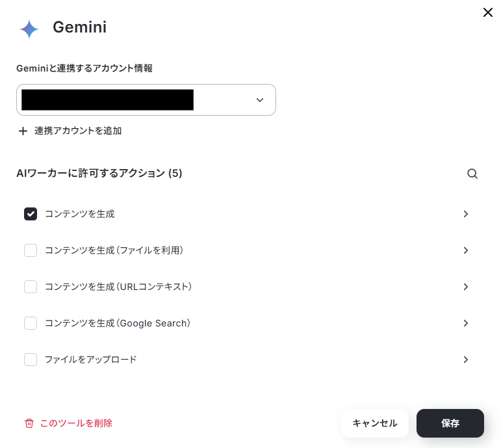Expand the URLコンテキスト action chevron
This screenshot has height=448, width=501.
[465, 287]
